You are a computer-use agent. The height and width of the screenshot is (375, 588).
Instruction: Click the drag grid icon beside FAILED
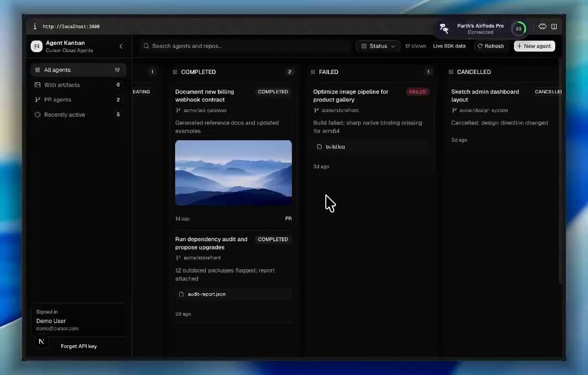pyautogui.click(x=313, y=72)
